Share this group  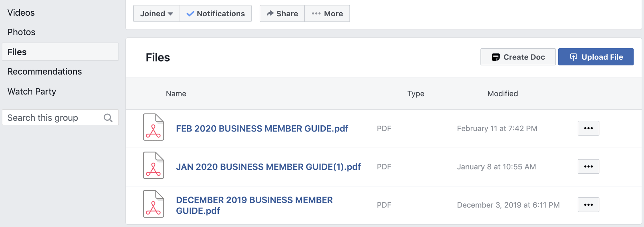pyautogui.click(x=282, y=14)
